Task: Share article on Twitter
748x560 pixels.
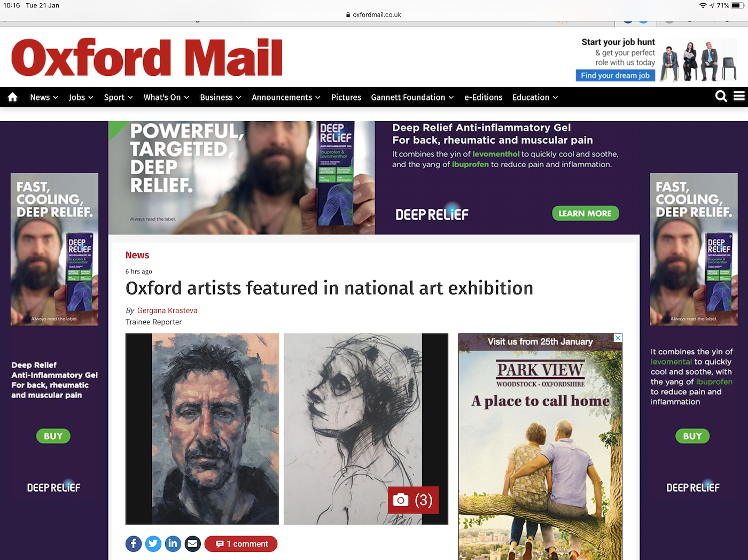Action: point(153,544)
